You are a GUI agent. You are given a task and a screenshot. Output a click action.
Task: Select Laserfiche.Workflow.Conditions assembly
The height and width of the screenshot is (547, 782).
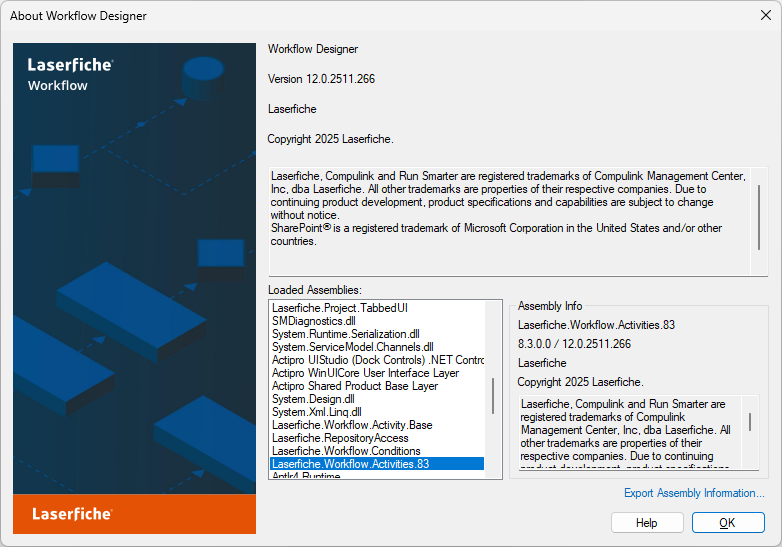(x=377, y=451)
